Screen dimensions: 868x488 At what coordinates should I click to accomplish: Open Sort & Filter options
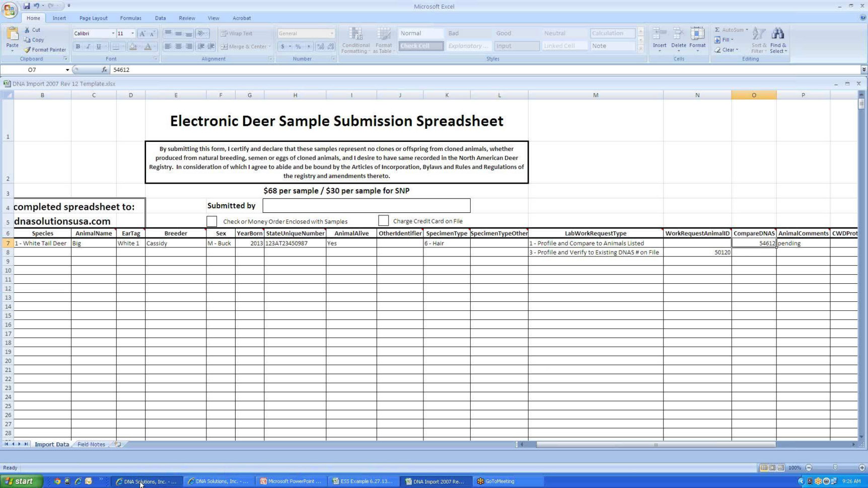[x=759, y=40]
